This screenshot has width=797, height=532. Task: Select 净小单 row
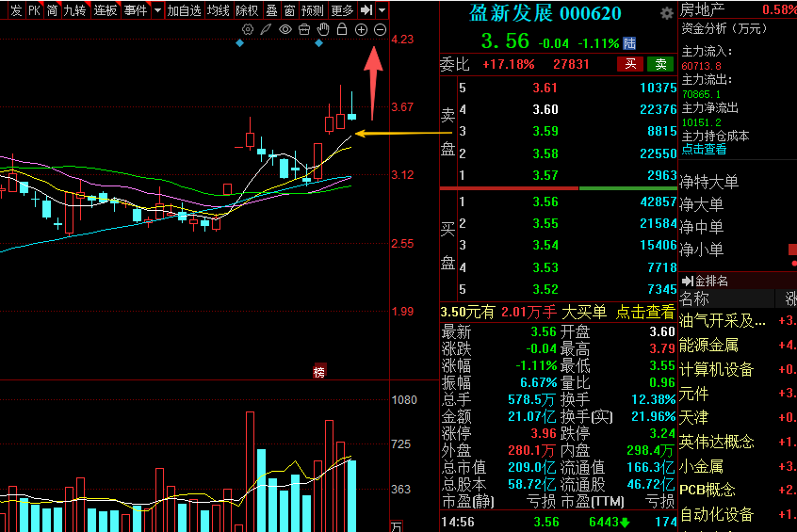click(x=702, y=249)
